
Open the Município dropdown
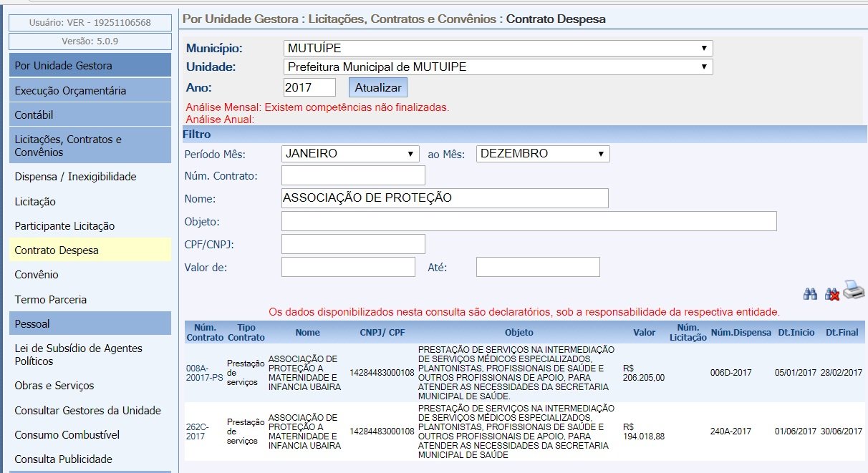point(498,49)
